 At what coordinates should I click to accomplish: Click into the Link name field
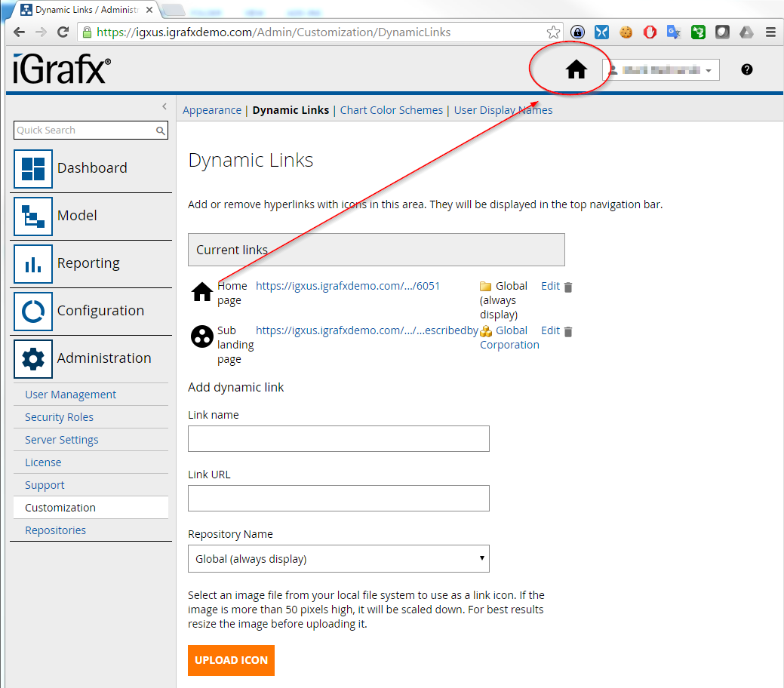(338, 438)
